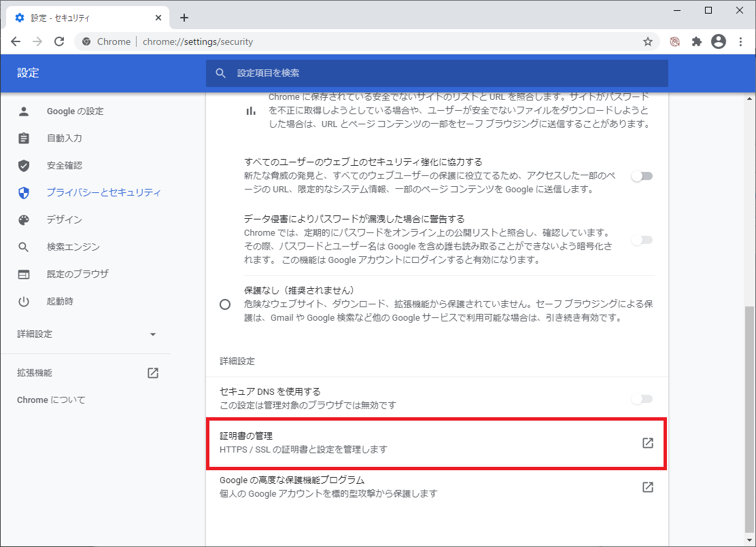Go to 検索エンジン settings
Viewport: 756px width, 547px height.
coord(73,247)
